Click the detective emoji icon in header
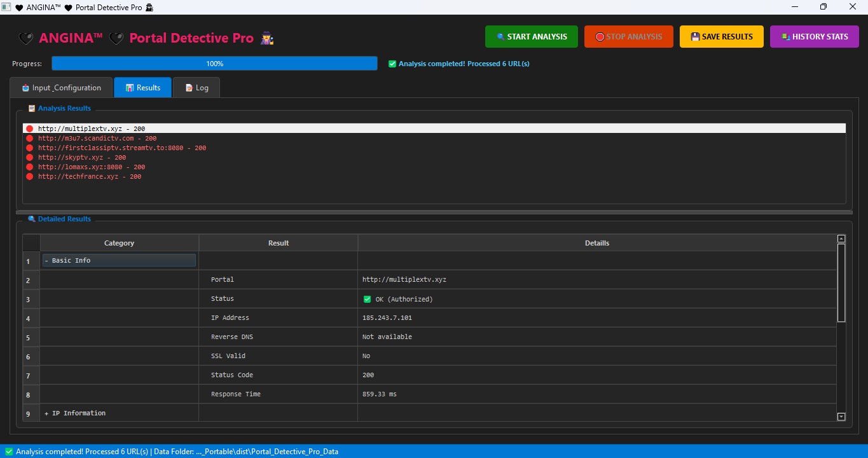Viewport: 868px width, 458px height. click(266, 38)
